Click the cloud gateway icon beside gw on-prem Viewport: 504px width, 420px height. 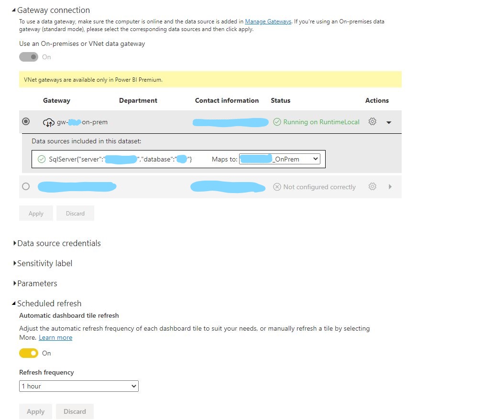point(49,122)
